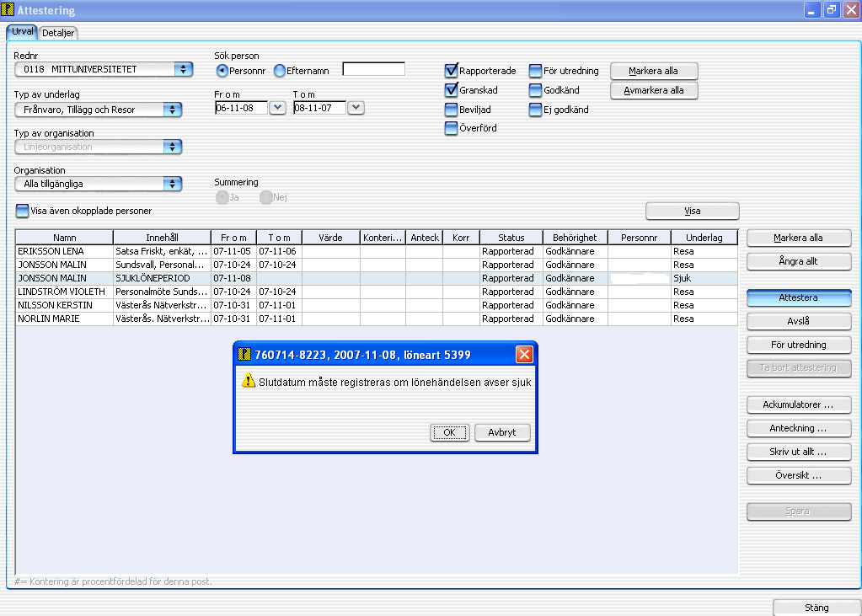
Task: Click the Visa button
Action: (692, 211)
